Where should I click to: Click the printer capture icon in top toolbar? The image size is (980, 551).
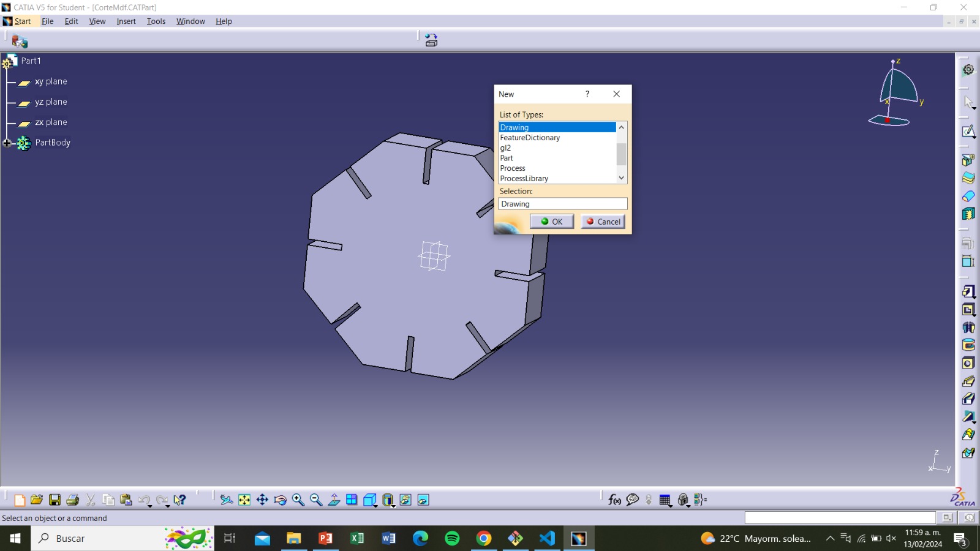point(431,40)
